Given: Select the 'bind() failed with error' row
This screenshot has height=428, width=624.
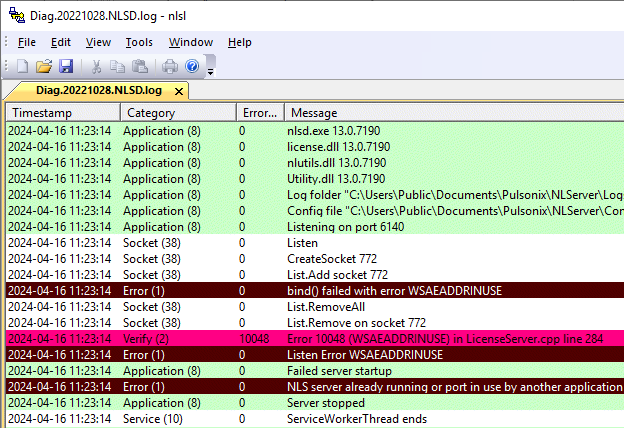Looking at the screenshot, I should pyautogui.click(x=300, y=291).
